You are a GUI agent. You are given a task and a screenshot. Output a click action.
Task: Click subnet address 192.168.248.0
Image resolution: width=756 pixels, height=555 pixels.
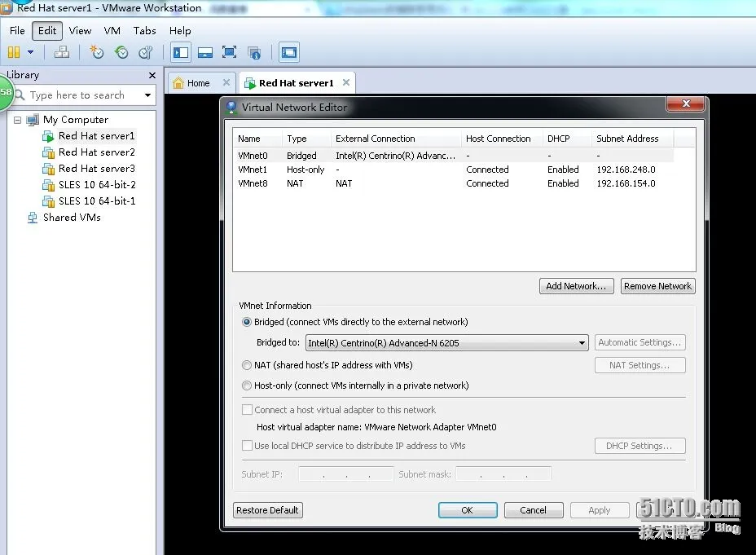[x=626, y=170]
